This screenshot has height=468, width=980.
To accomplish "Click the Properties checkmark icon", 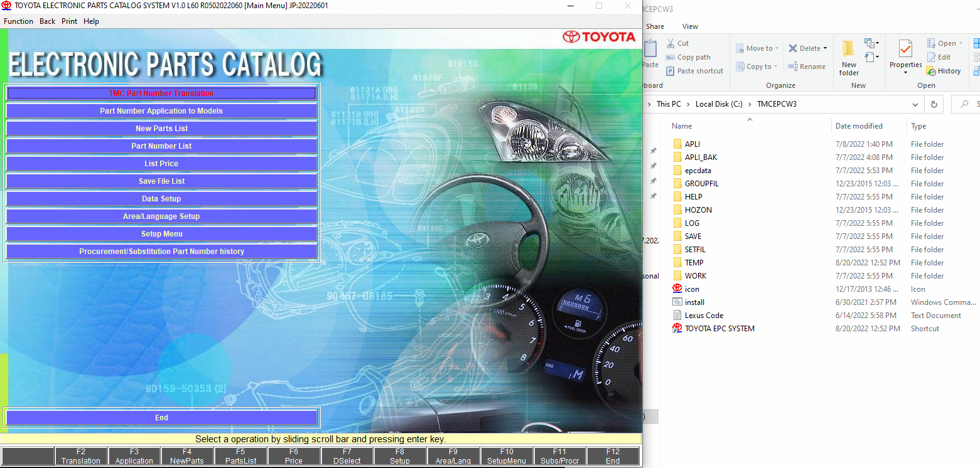I will (905, 49).
